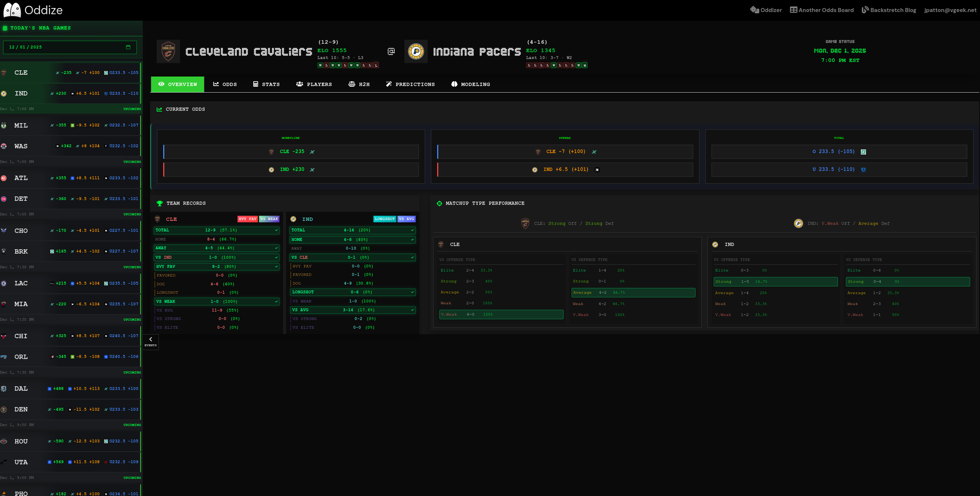This screenshot has height=496, width=980.
Task: Click sportsbook icon beside U 233.5 (-110)
Action: [x=863, y=170]
